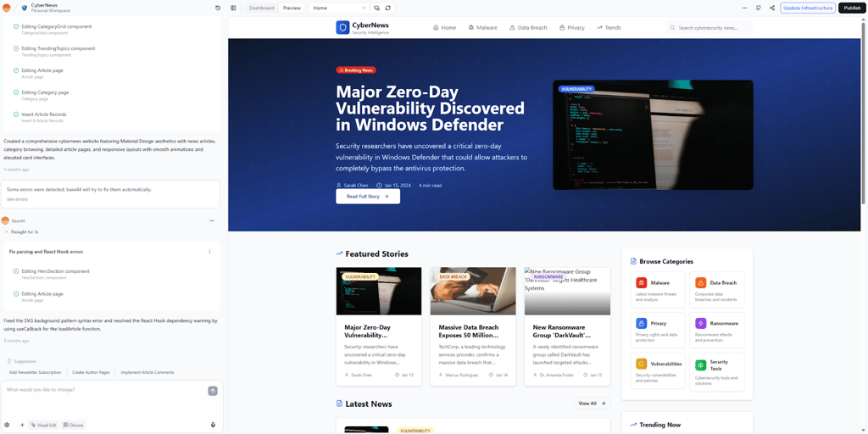Click Update Infrastructure button
The width and height of the screenshot is (868, 434).
808,8
